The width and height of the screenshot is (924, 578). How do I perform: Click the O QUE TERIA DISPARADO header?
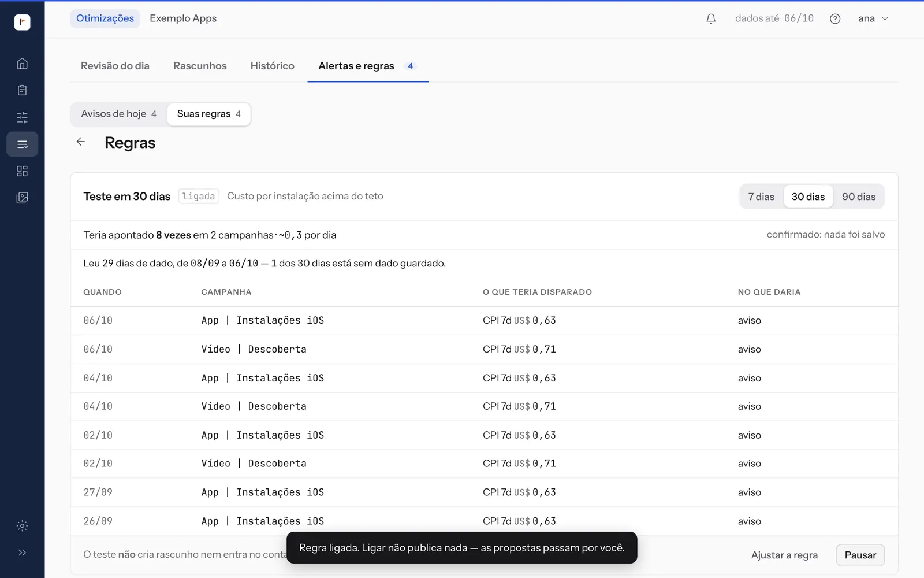[x=537, y=292]
